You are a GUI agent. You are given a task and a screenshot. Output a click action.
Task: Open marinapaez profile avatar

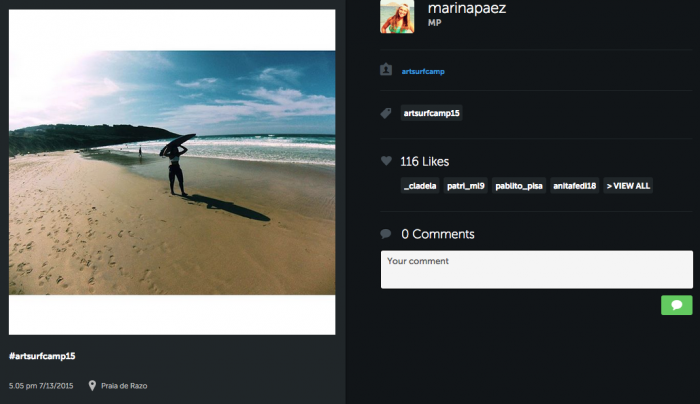397,17
